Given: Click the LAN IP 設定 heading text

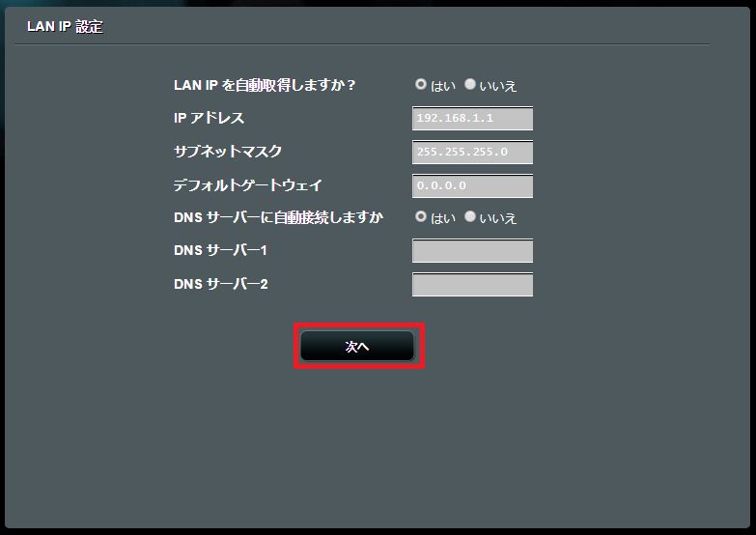Looking at the screenshot, I should click(x=65, y=26).
